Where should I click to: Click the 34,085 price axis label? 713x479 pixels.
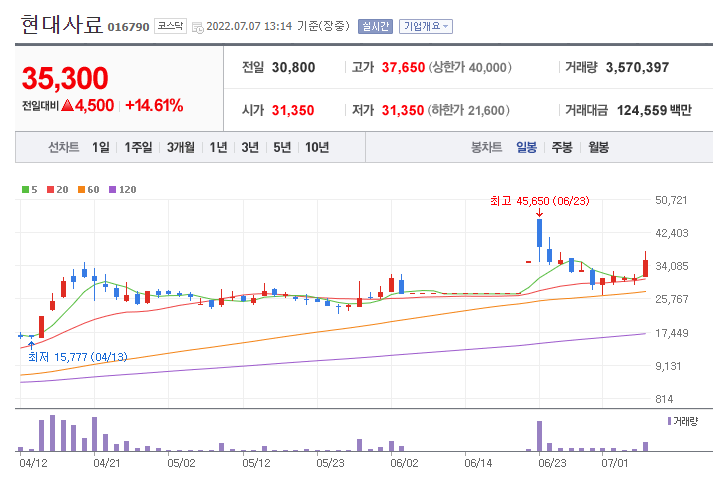672,266
